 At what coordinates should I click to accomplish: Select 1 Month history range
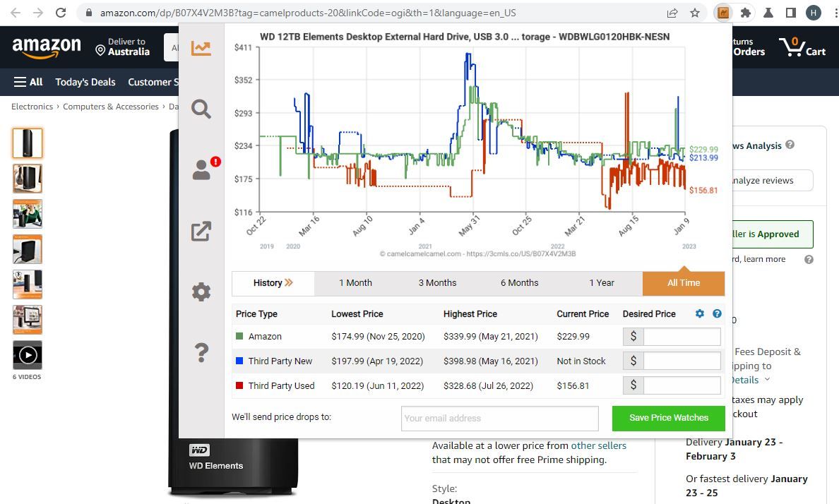355,283
